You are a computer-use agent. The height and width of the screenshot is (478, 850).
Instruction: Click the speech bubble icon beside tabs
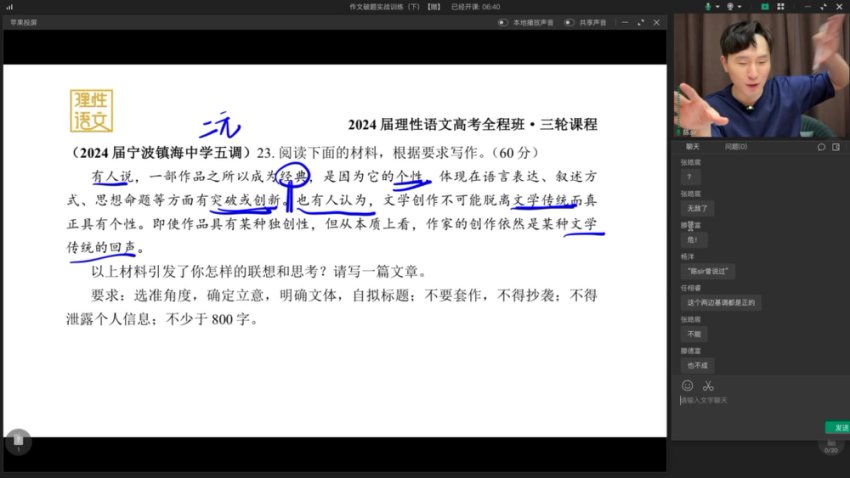pyautogui.click(x=821, y=146)
